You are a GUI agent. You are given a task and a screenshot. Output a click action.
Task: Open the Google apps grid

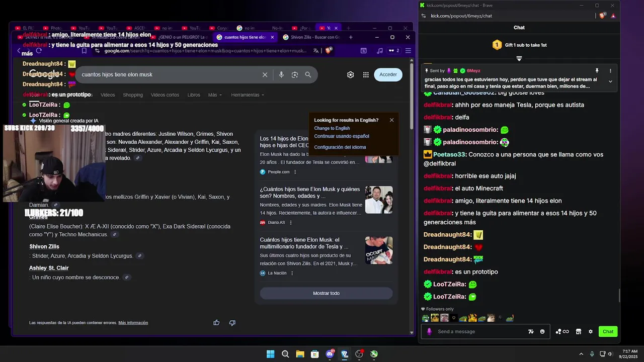(x=366, y=74)
